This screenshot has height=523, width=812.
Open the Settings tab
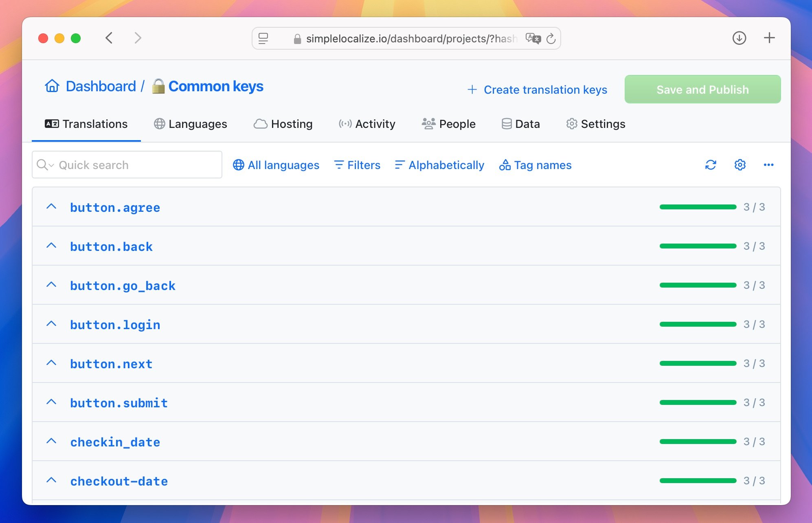point(596,124)
